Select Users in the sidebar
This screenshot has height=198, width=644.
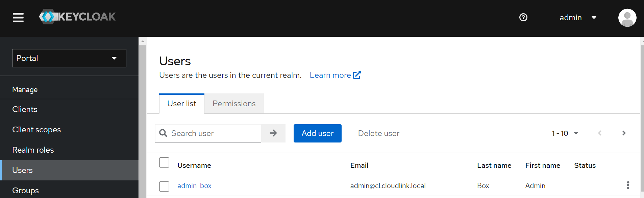point(69,170)
